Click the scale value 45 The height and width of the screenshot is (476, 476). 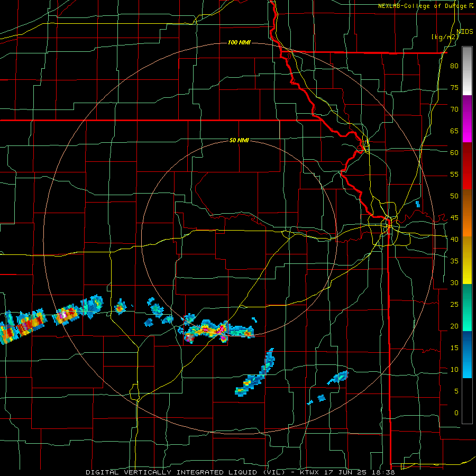pos(454,218)
